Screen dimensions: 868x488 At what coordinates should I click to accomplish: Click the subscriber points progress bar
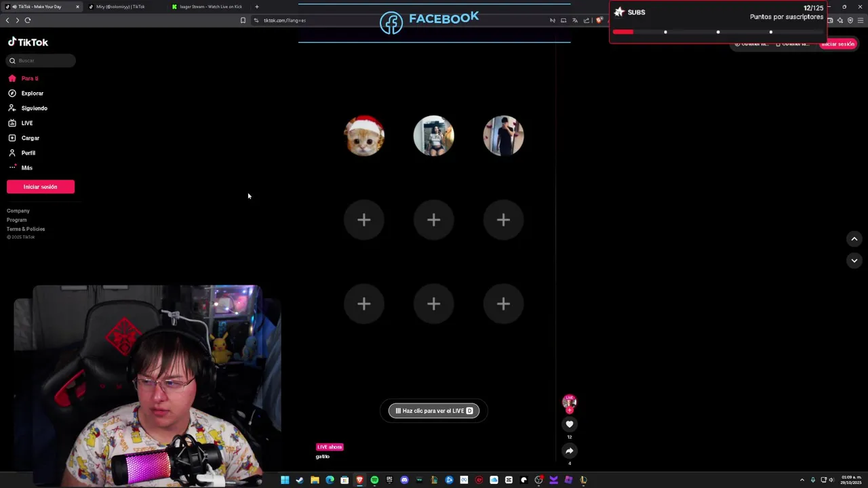(x=717, y=32)
